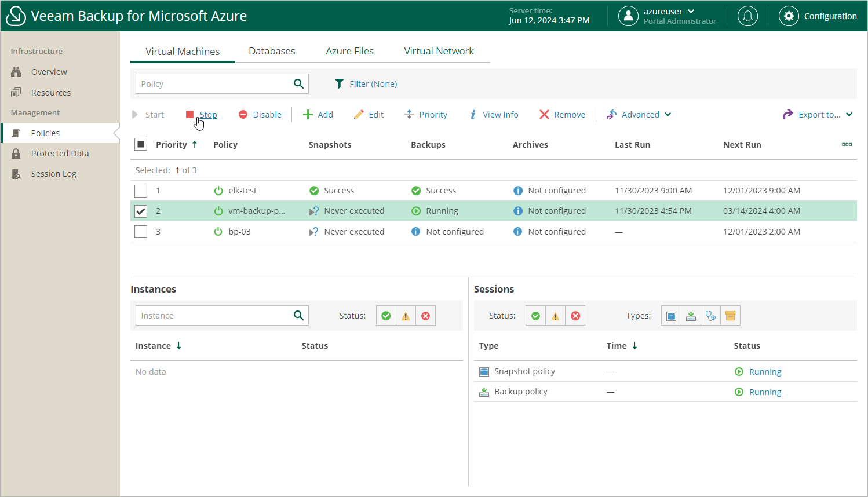This screenshot has height=497, width=868.
Task: Click the Filter funnel icon
Action: click(340, 84)
